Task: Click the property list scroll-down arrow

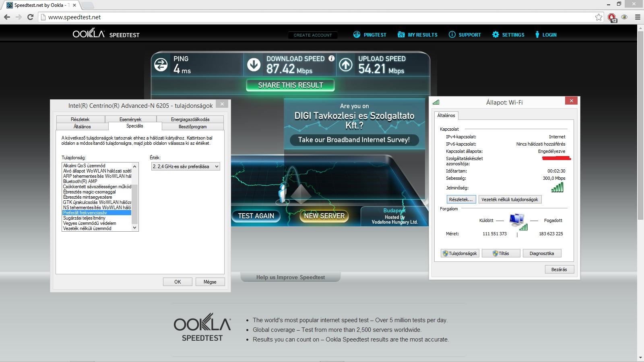Action: [x=135, y=228]
